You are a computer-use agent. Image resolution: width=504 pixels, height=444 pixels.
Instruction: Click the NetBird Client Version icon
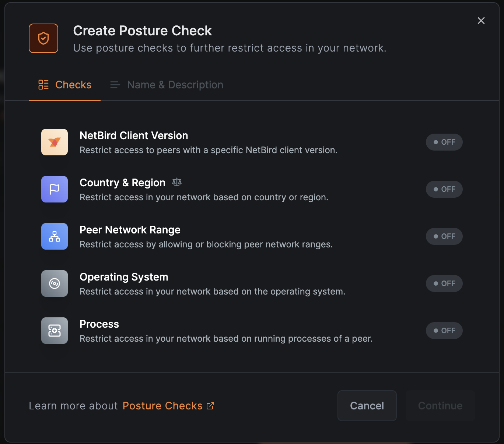54,142
